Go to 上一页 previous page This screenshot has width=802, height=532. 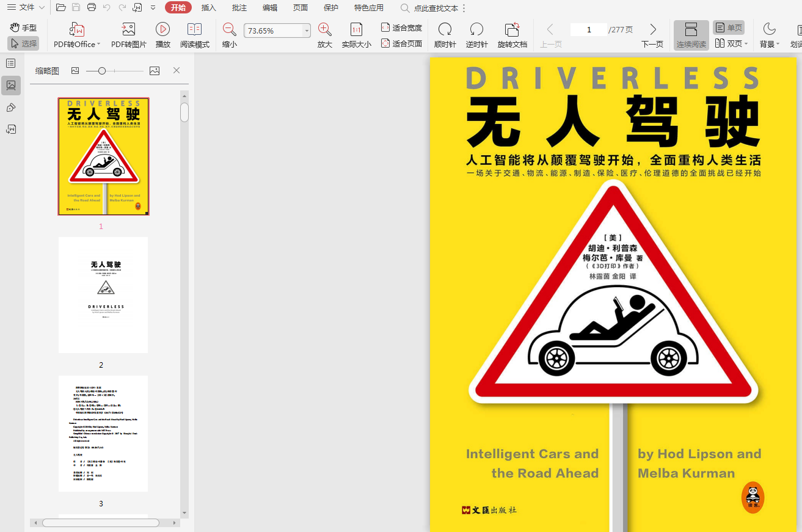[x=551, y=35]
